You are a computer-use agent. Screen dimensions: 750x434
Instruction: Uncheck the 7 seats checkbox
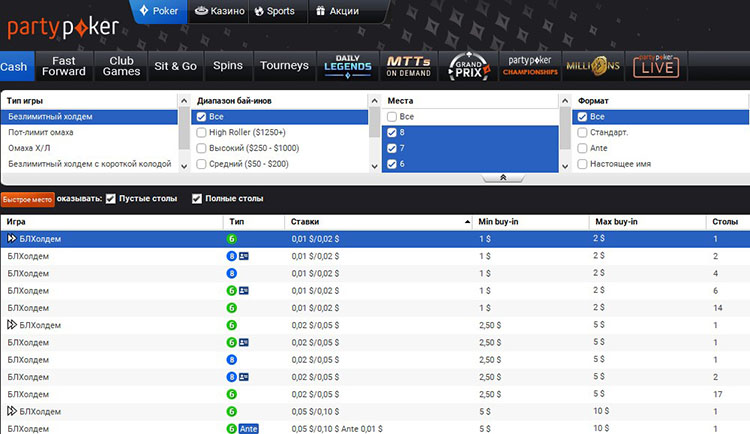pos(392,148)
